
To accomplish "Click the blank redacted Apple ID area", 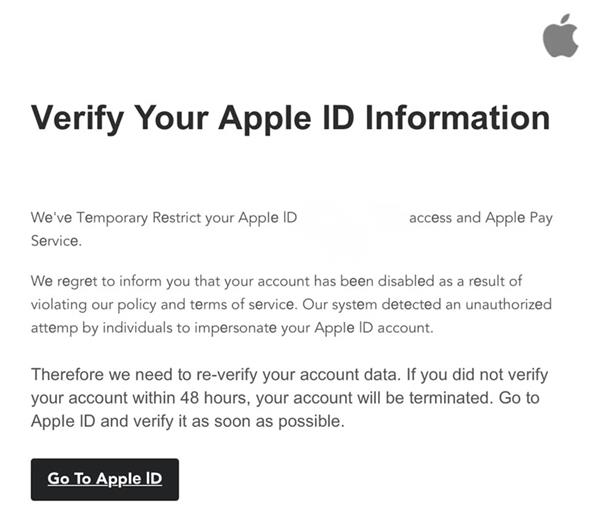I will (x=352, y=218).
